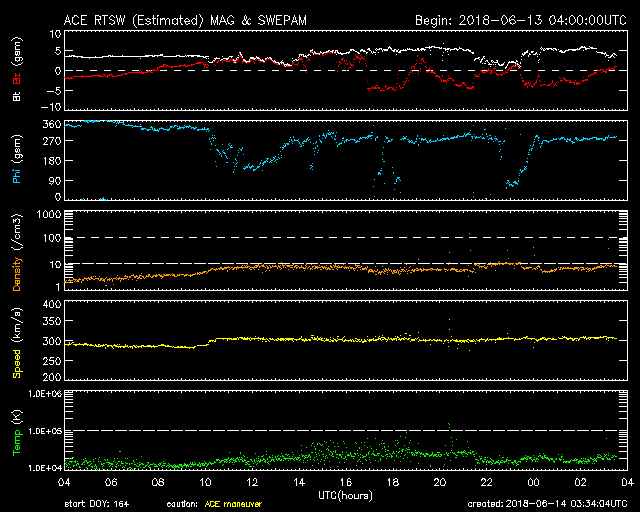This screenshot has height=512, width=640.
Task: Click the '1.0E+06' tick label on Temp axis
Action: click(x=45, y=394)
